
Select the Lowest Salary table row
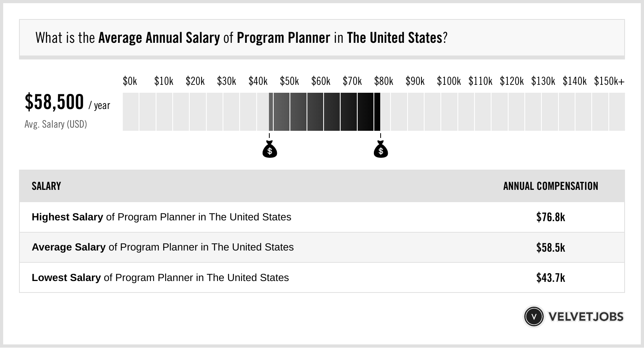(x=322, y=277)
